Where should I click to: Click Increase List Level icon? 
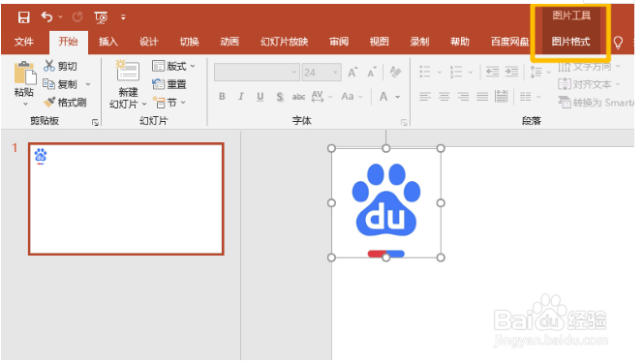point(511,72)
